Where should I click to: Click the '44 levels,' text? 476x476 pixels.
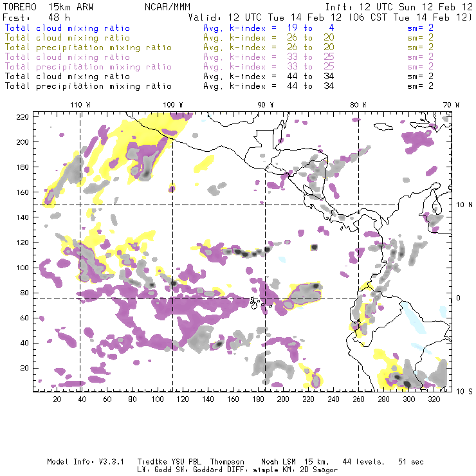pyautogui.click(x=363, y=462)
